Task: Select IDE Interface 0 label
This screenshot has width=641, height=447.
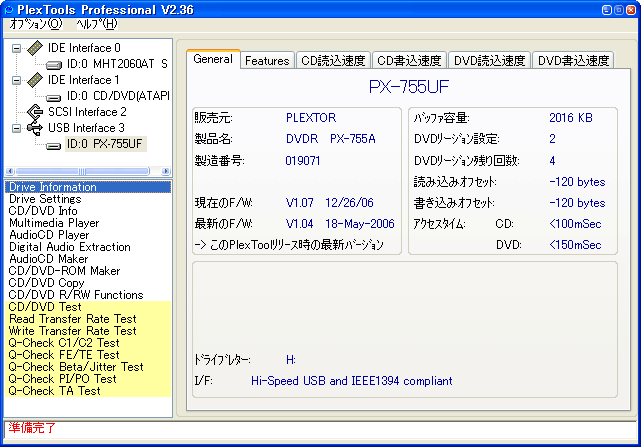Action: (84, 48)
